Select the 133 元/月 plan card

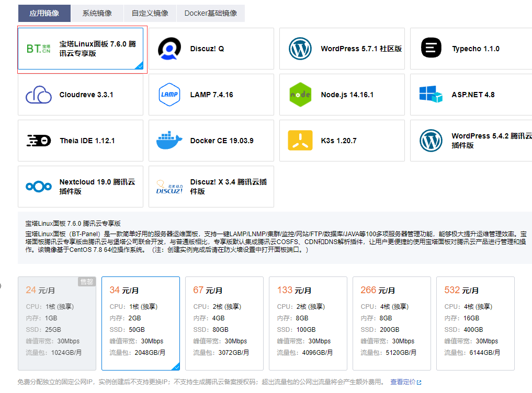(308, 323)
